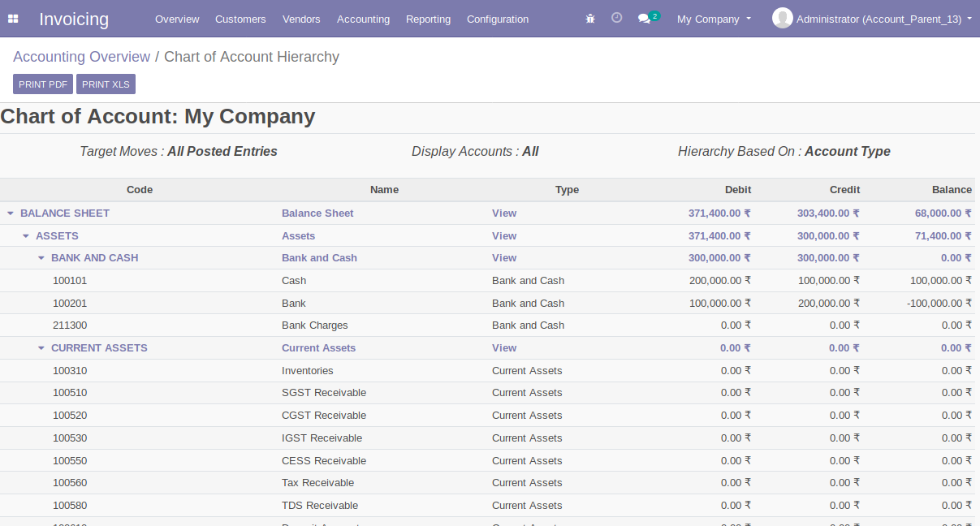The image size is (980, 526).
Task: Click the Type column header
Action: (x=567, y=190)
